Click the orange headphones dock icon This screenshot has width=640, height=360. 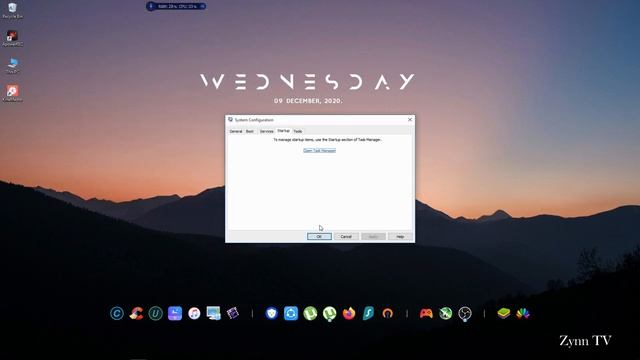388,313
